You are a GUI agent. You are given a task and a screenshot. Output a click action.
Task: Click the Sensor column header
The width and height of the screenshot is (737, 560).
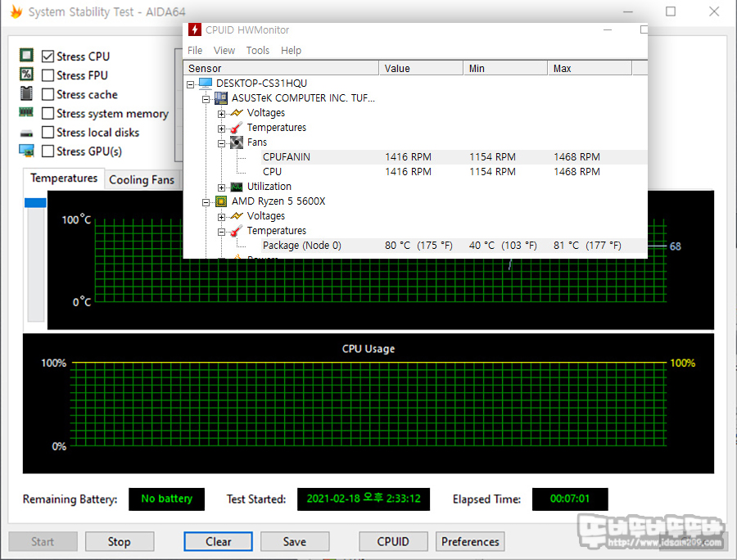click(281, 68)
